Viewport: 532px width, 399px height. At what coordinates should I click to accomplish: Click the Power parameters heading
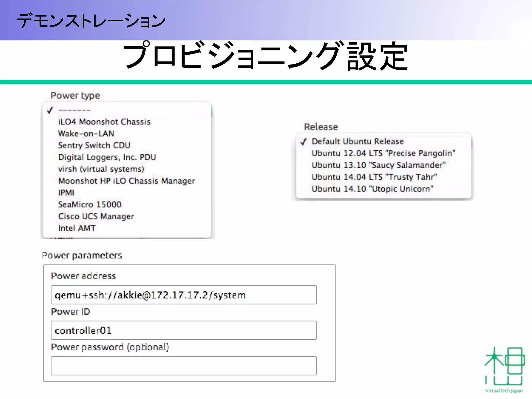tap(82, 255)
